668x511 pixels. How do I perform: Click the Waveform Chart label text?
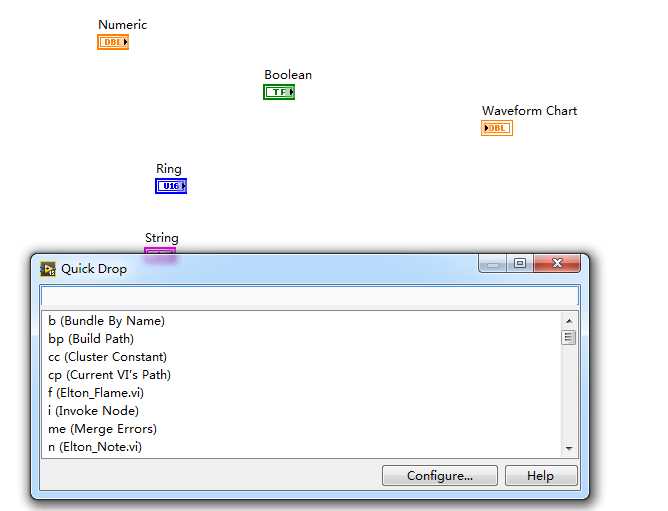530,111
